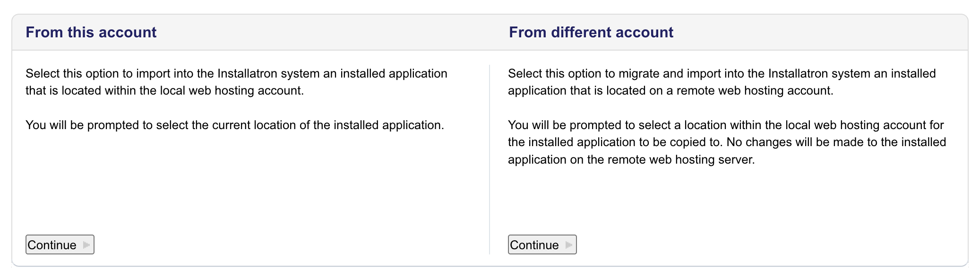The image size is (980, 279).
Task: Click Continue to import from a different account
Action: point(542,245)
